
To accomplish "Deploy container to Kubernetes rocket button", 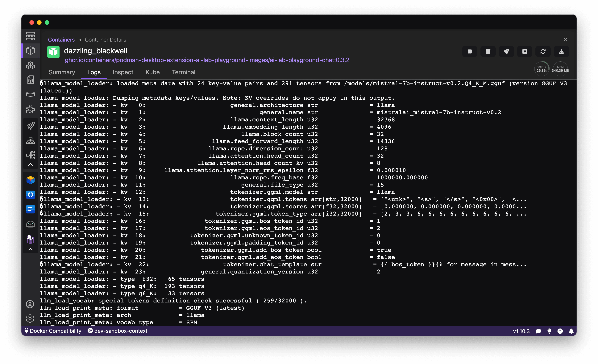I will tap(506, 51).
